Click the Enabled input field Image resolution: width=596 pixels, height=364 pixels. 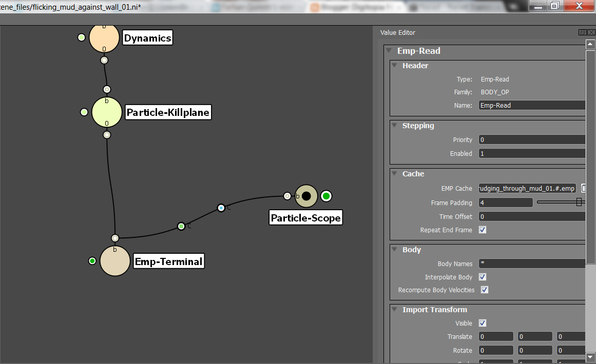[x=532, y=153]
